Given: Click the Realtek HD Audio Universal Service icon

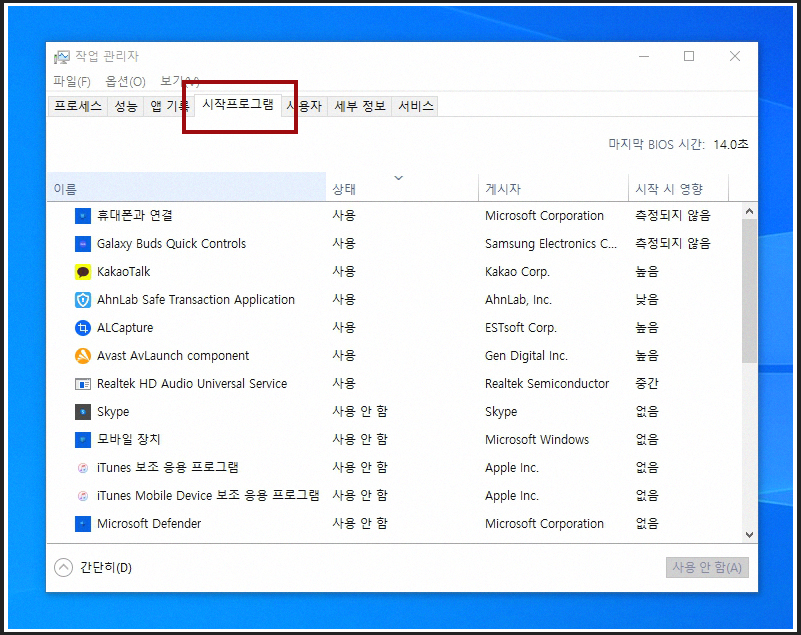Looking at the screenshot, I should point(83,384).
